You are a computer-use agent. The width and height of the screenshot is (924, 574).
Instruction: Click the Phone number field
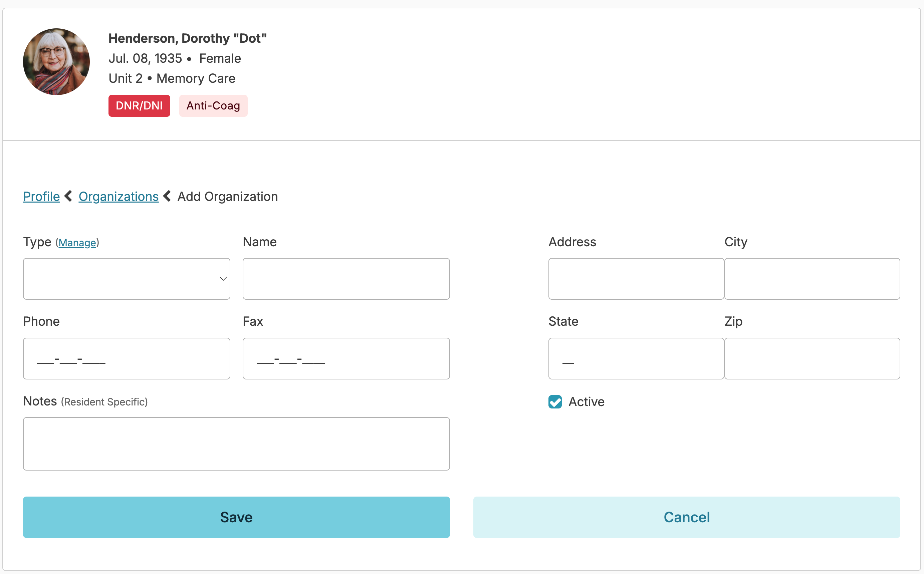pyautogui.click(x=127, y=358)
